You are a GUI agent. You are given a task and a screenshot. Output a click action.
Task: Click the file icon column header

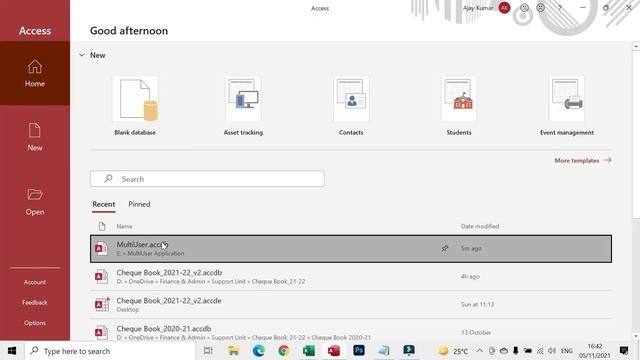tap(102, 226)
